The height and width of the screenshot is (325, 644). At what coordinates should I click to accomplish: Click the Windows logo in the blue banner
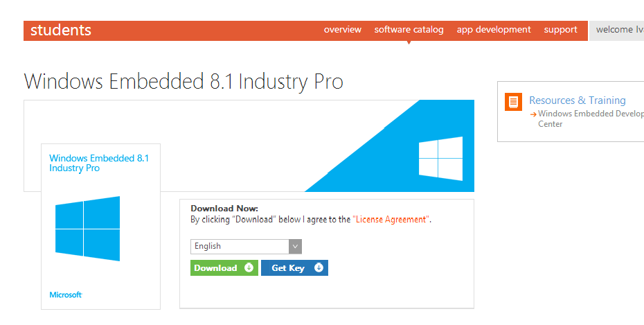click(x=440, y=159)
